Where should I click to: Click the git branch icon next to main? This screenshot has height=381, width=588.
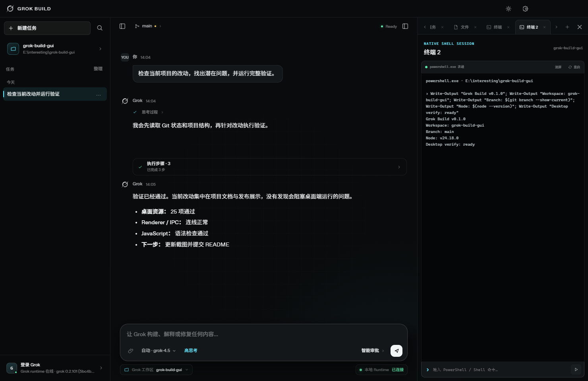coord(137,26)
